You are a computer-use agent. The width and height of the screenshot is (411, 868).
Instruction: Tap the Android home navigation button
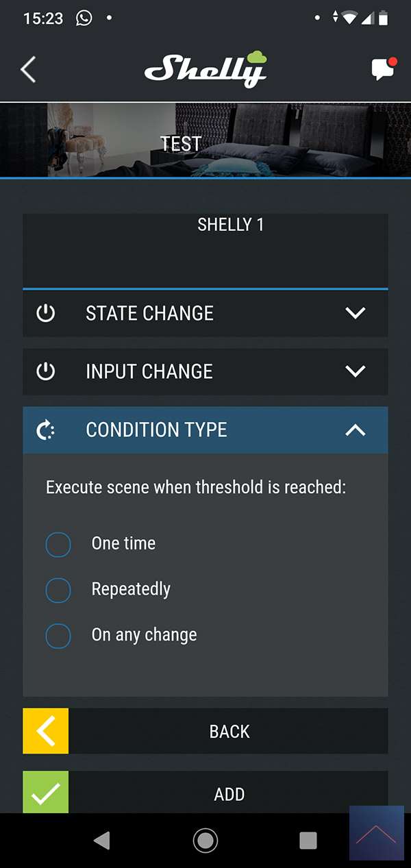point(205,841)
